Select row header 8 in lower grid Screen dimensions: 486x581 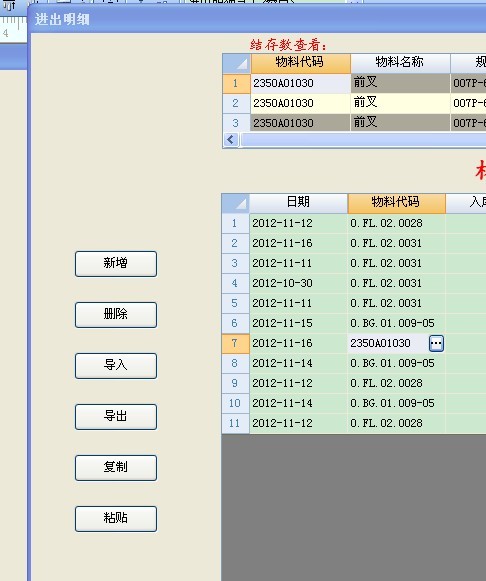[x=236, y=363]
